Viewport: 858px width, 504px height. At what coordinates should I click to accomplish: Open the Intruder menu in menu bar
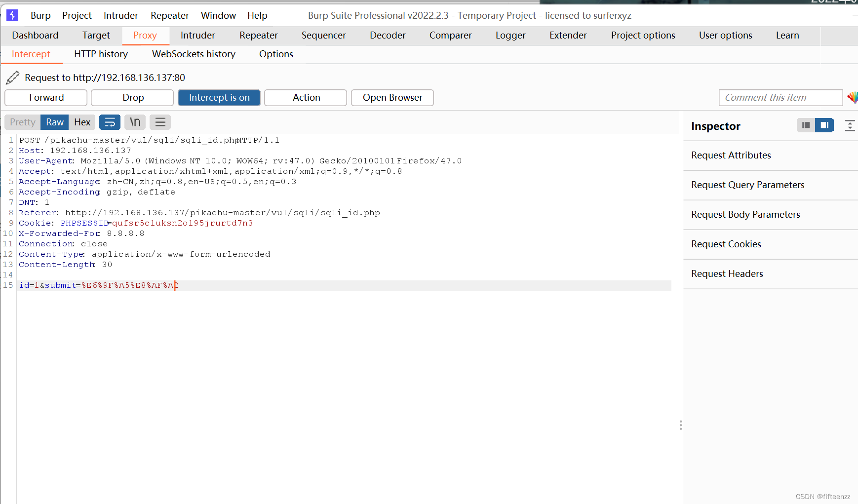click(121, 15)
